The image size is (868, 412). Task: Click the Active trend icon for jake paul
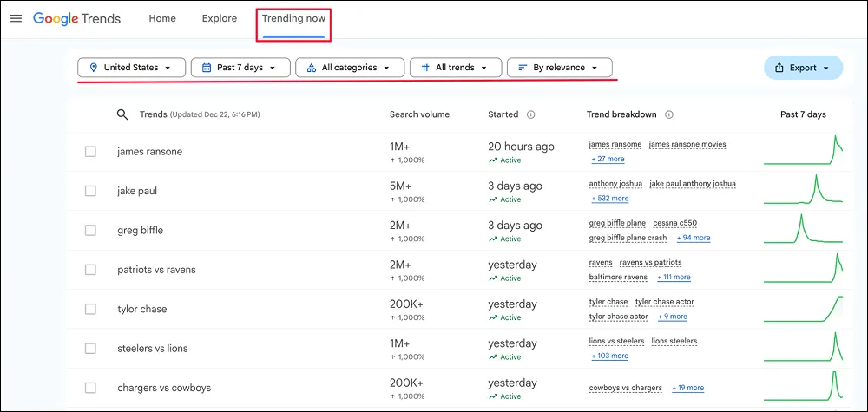click(x=493, y=199)
